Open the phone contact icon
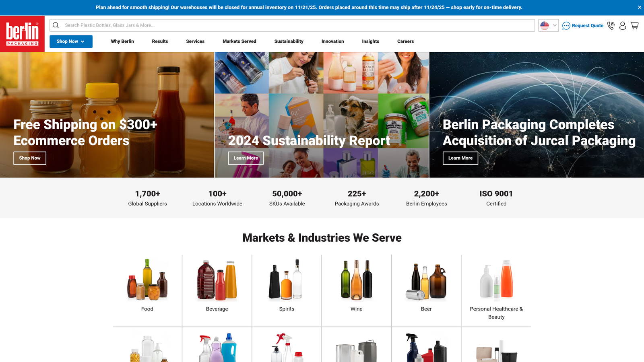Image resolution: width=644 pixels, height=362 pixels. coord(611,25)
